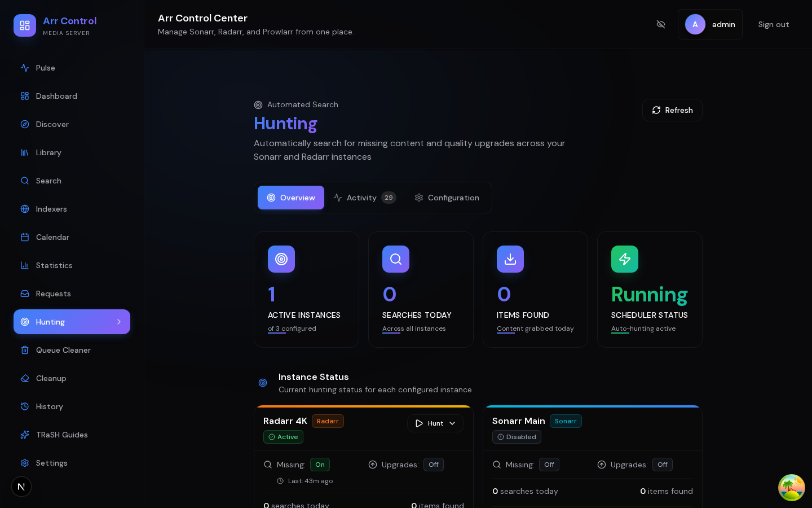Image resolution: width=812 pixels, height=508 pixels.
Task: Refresh the hunting status
Action: pyautogui.click(x=672, y=110)
